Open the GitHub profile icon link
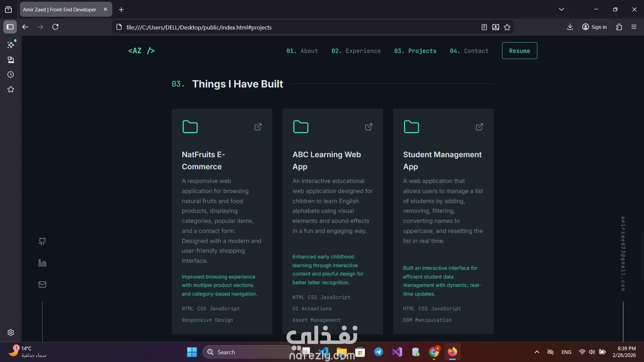 (x=42, y=241)
